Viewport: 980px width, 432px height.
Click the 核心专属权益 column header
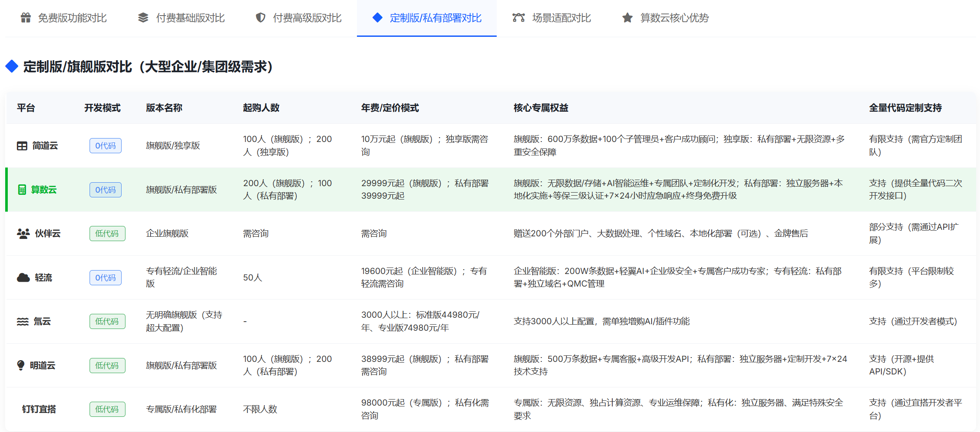(541, 108)
